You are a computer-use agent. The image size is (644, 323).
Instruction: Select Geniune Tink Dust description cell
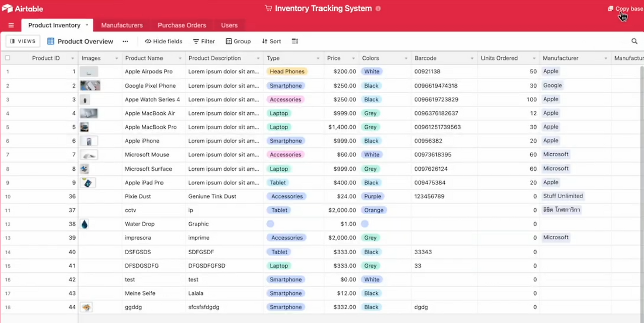coord(224,196)
